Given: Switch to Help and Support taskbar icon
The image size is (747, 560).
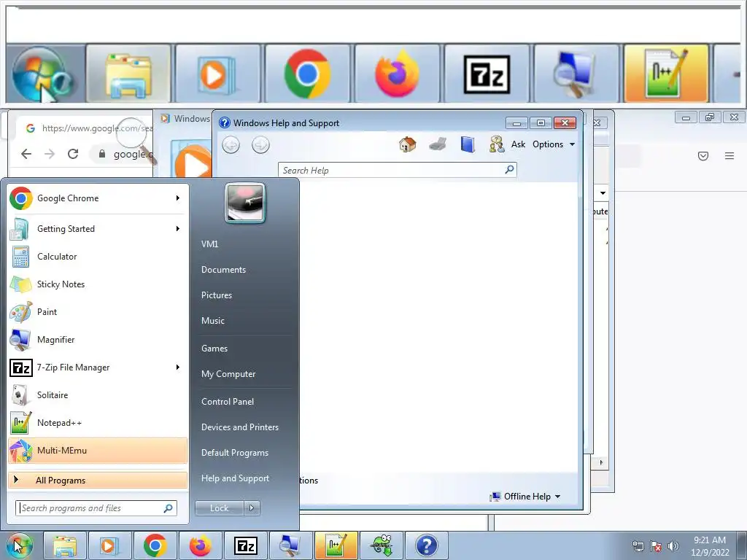Looking at the screenshot, I should 426,545.
